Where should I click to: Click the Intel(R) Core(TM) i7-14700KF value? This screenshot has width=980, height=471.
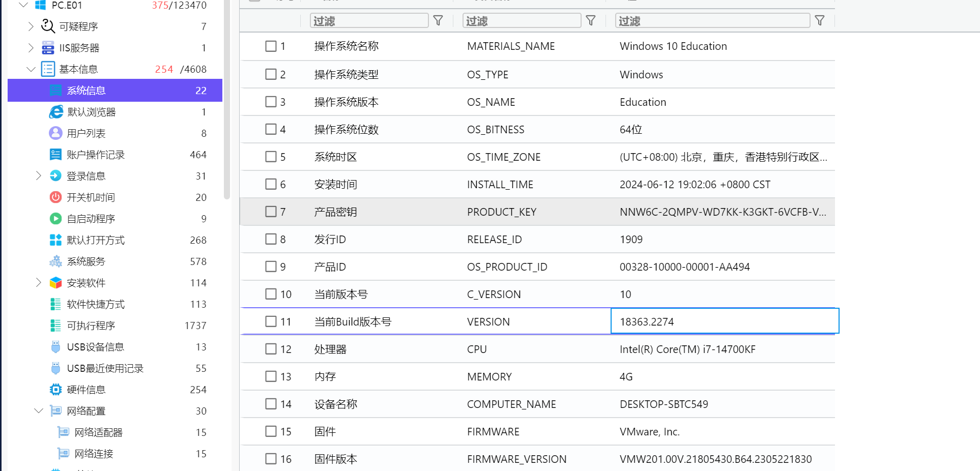687,349
